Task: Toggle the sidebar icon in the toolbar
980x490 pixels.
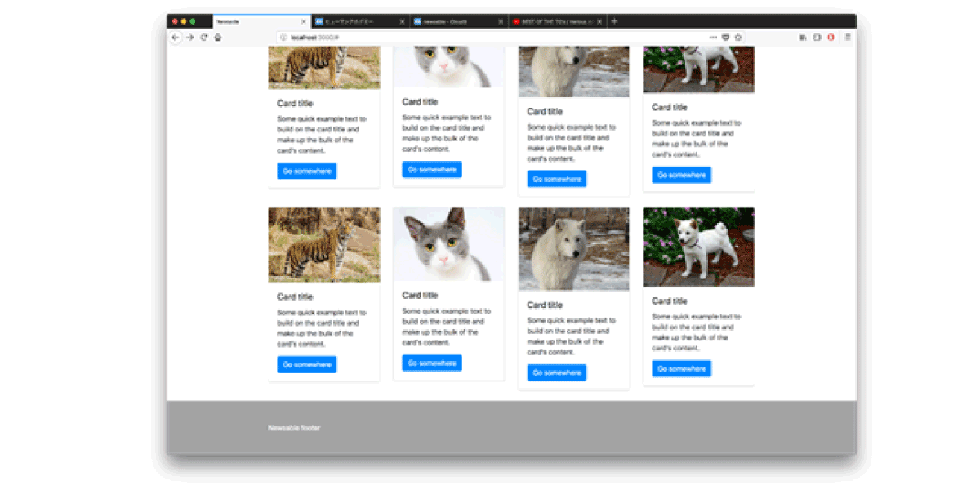Action: [x=817, y=38]
